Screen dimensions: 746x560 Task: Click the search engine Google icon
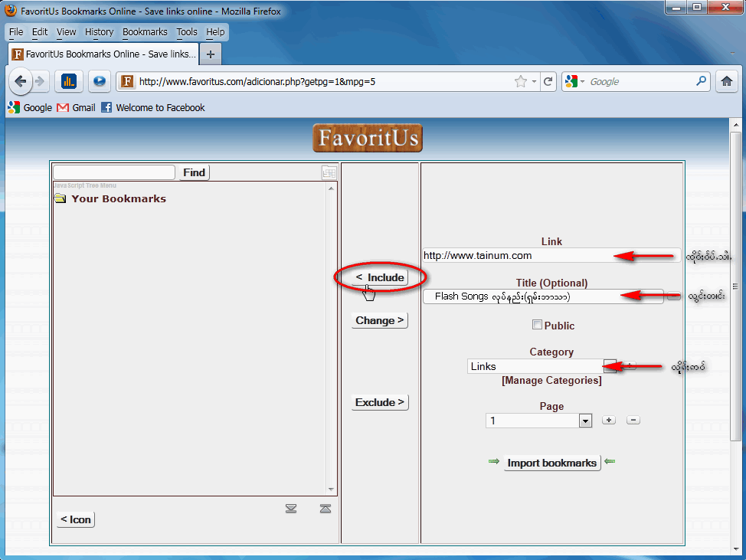pyautogui.click(x=571, y=81)
